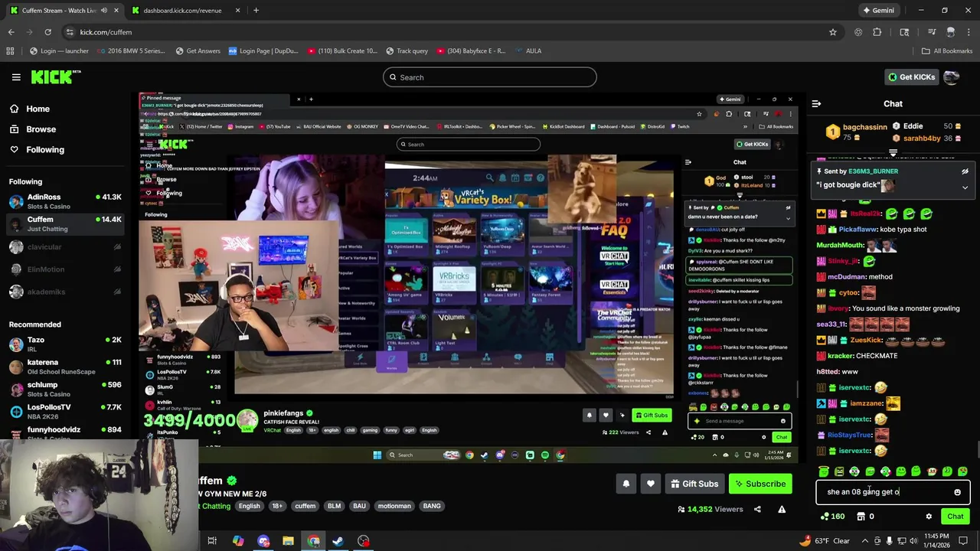Click E36M3_BURNER username in pinned message
This screenshot has width=980, height=551.
pyautogui.click(x=873, y=171)
